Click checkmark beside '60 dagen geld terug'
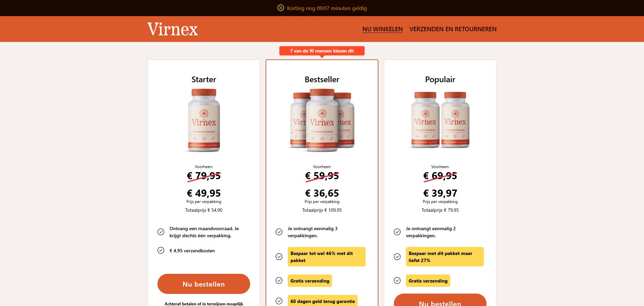The image size is (644, 306). tap(279, 301)
